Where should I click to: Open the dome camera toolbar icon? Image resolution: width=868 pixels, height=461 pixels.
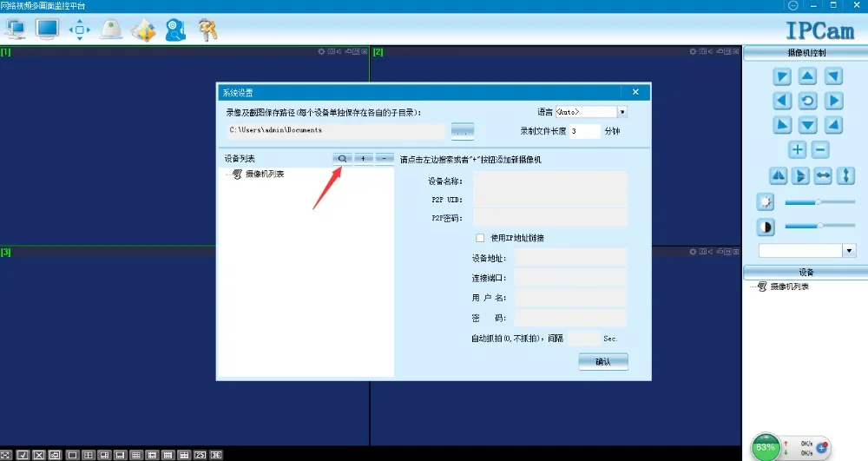pos(111,30)
